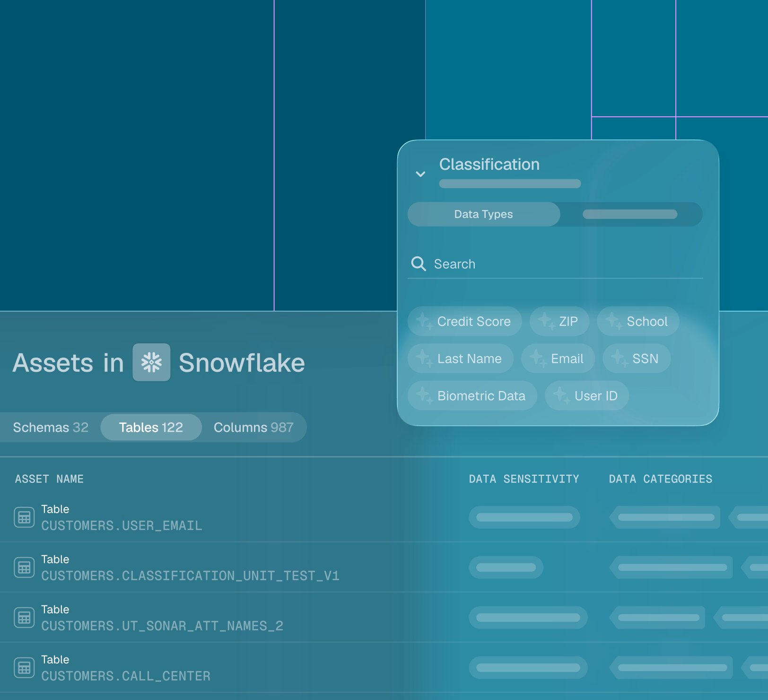Click first category tag for CUSTOMERS.CALL_CENTER

click(x=671, y=668)
